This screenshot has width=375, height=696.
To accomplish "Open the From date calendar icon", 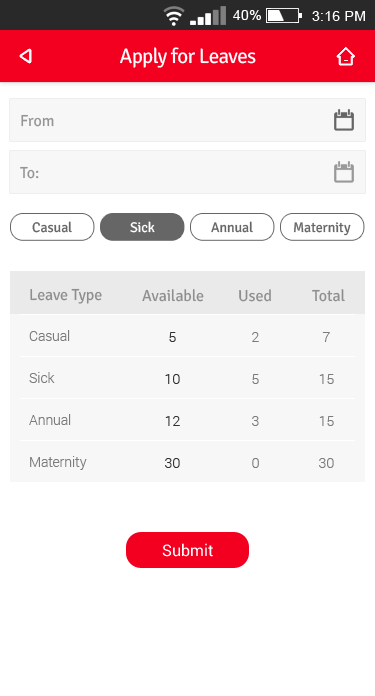I will click(343, 120).
